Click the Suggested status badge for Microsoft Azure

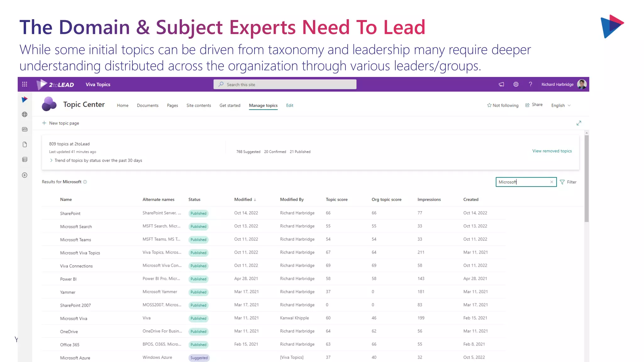tap(199, 358)
